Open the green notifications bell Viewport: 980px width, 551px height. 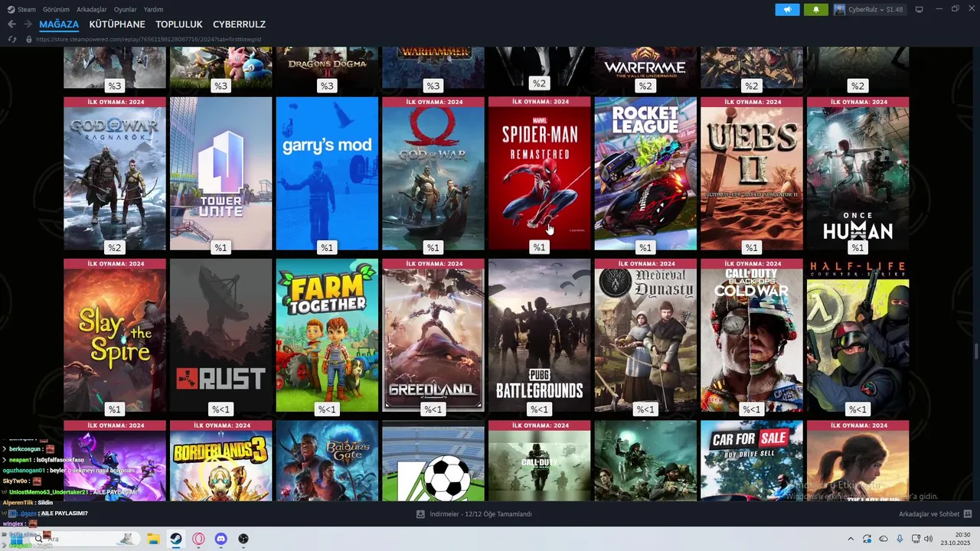click(x=816, y=9)
